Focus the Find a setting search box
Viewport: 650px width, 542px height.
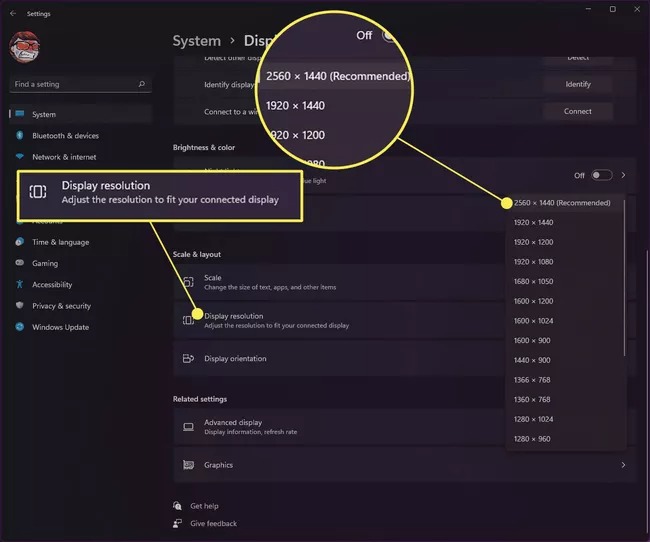pyautogui.click(x=80, y=84)
